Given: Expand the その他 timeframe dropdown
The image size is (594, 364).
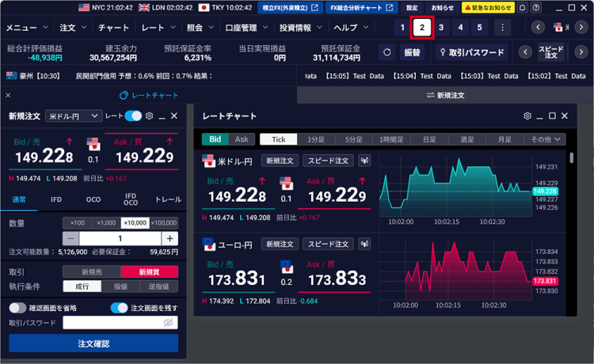Looking at the screenshot, I should 547,139.
